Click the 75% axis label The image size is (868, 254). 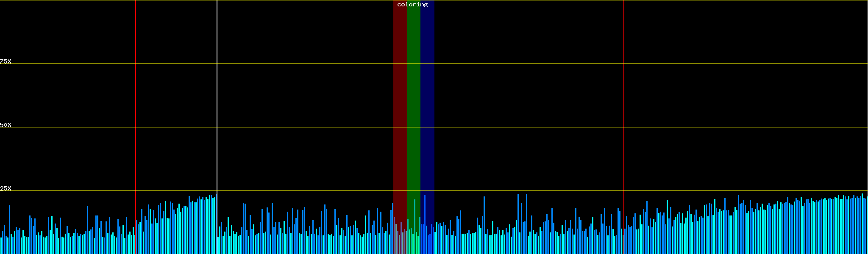6,61
